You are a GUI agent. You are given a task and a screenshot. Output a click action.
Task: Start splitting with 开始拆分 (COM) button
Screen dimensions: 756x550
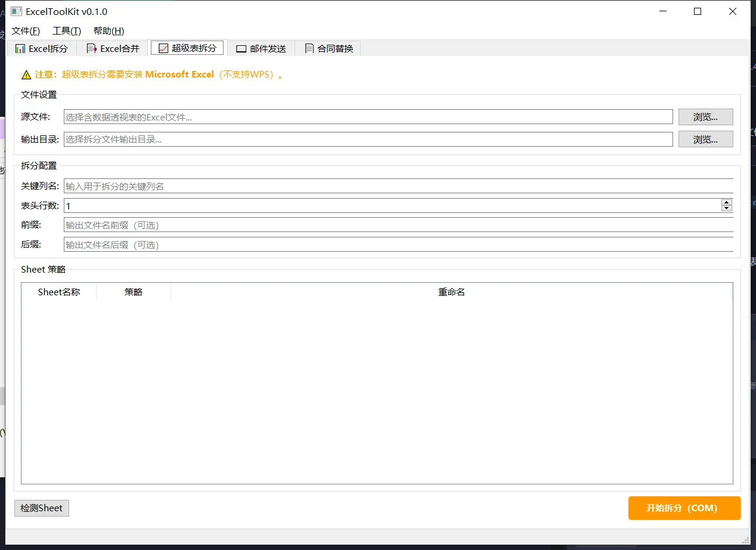coord(684,508)
